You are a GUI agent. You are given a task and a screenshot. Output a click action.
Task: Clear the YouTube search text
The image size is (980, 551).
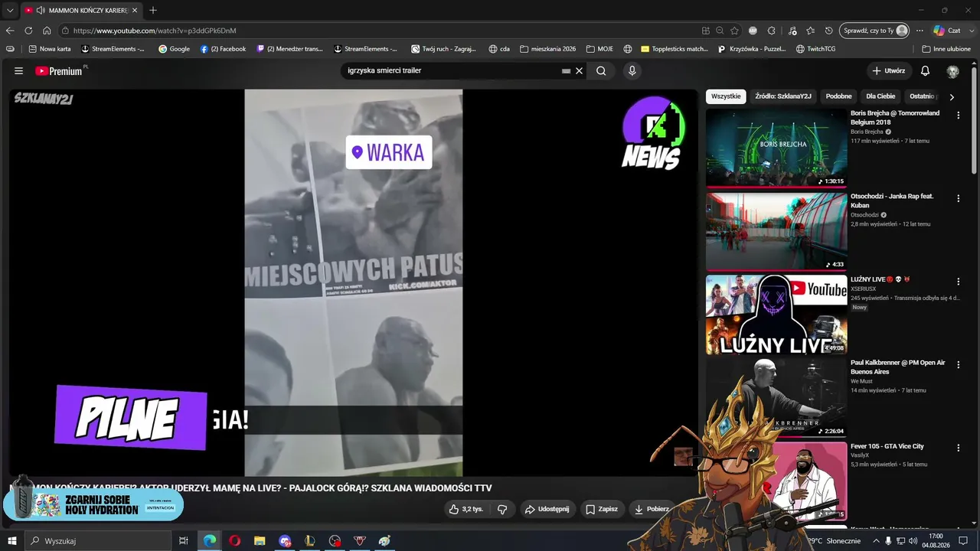pyautogui.click(x=579, y=71)
